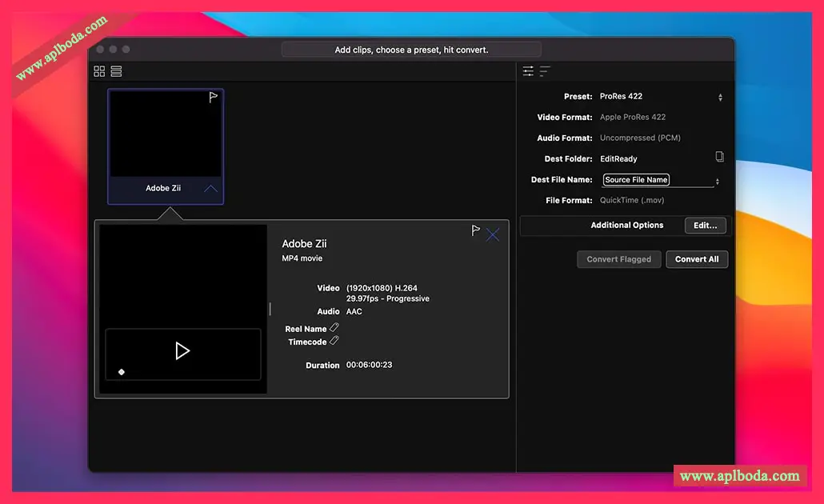Image resolution: width=824 pixels, height=504 pixels.
Task: Open the Dest File Name dropdown arrows
Action: pyautogui.click(x=717, y=182)
